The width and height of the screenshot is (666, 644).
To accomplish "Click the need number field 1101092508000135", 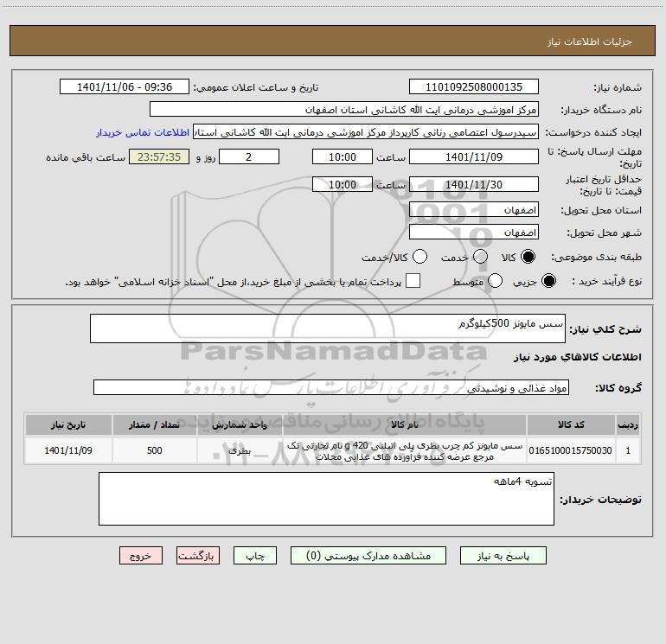I will [474, 87].
